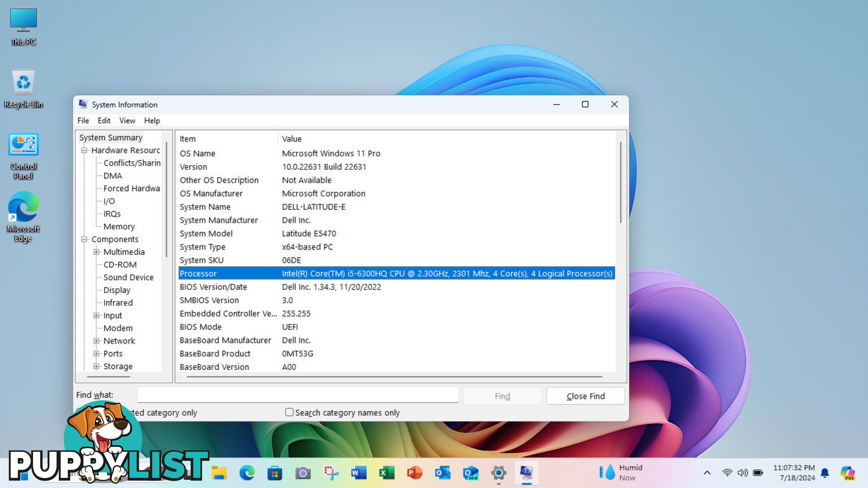Open volume speaker tray icon
868x488 pixels.
pyautogui.click(x=742, y=473)
